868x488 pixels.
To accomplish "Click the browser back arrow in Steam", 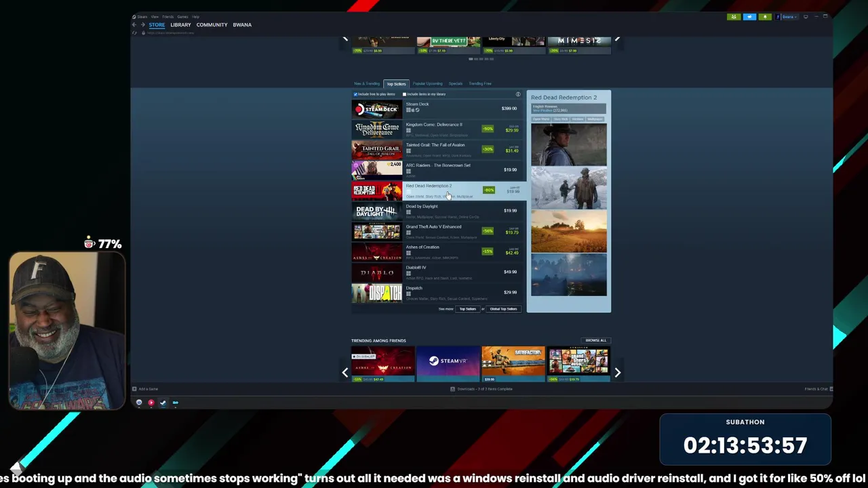I will (134, 24).
